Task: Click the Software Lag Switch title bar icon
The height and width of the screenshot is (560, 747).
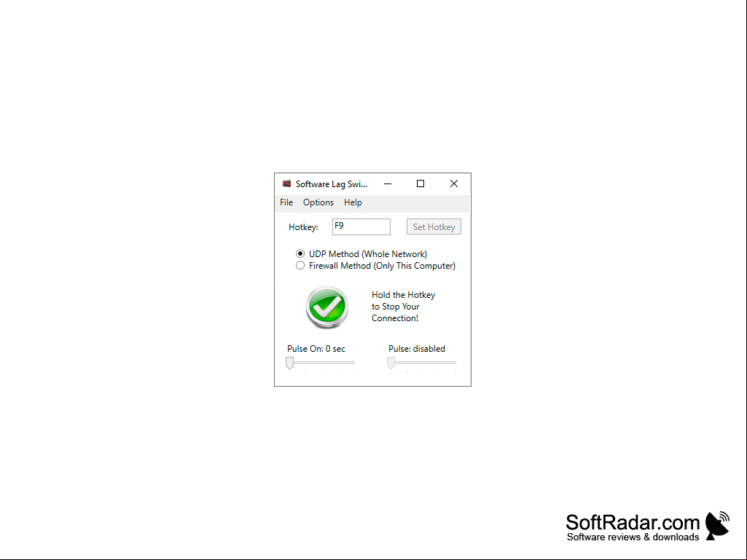Action: tap(286, 184)
